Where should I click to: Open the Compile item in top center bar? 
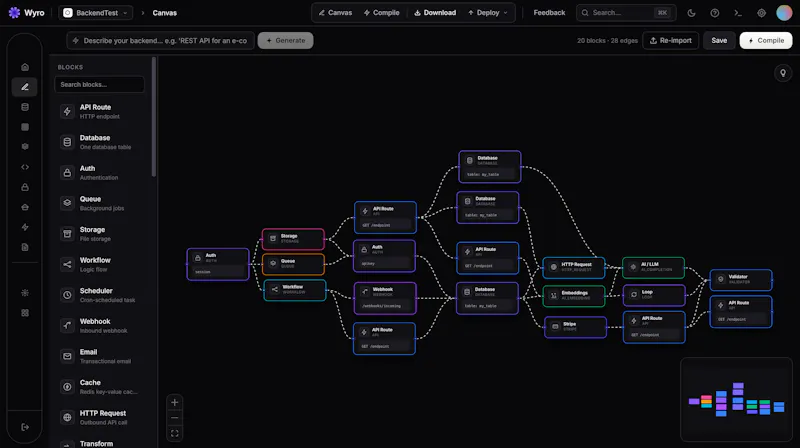point(382,13)
